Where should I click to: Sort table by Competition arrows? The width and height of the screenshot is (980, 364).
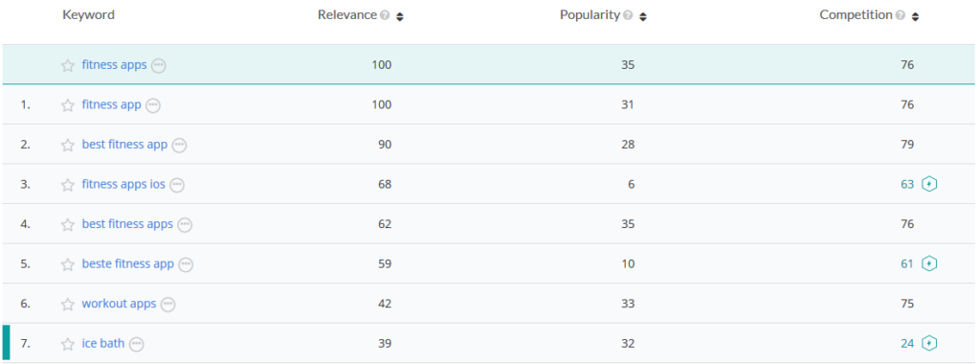click(915, 17)
